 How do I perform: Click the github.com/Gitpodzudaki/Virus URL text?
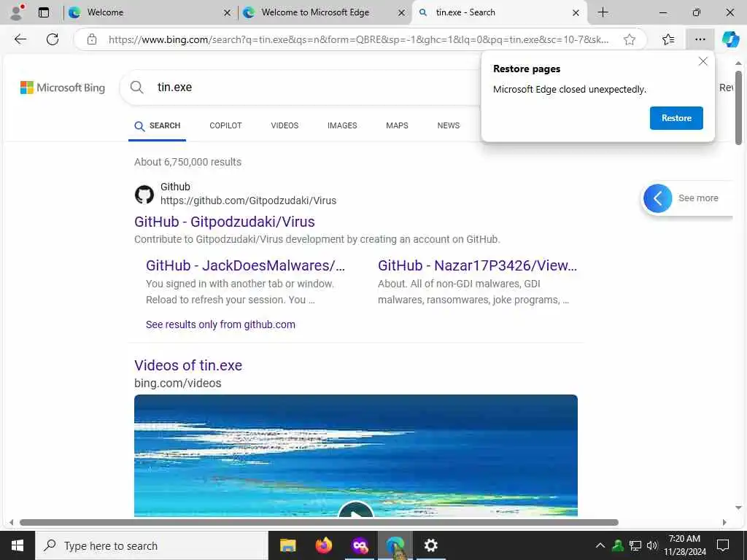248,201
